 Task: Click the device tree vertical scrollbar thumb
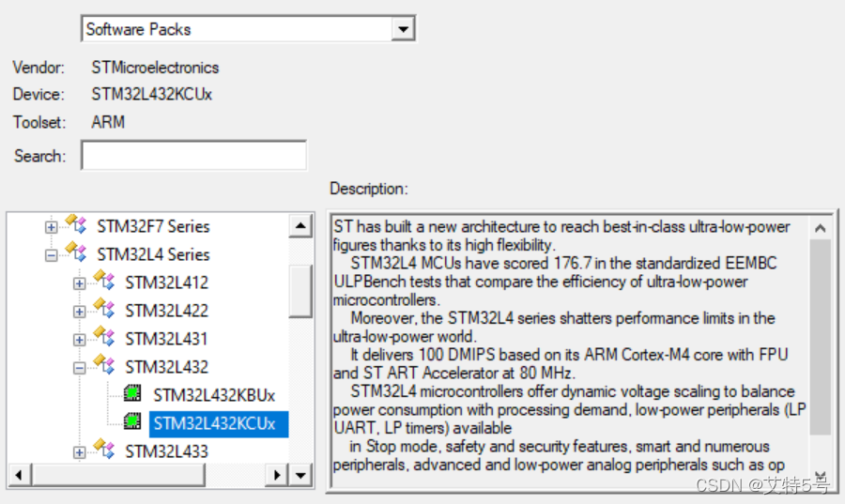[300, 291]
